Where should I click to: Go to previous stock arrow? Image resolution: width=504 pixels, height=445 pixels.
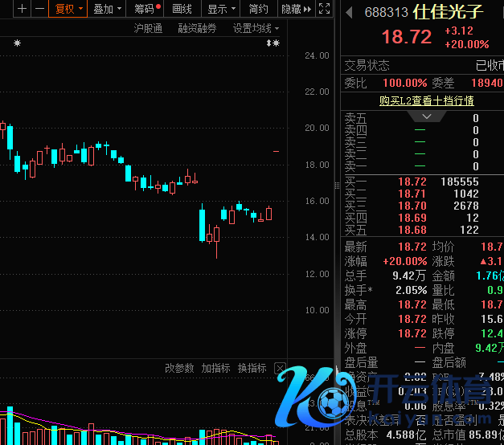[349, 13]
